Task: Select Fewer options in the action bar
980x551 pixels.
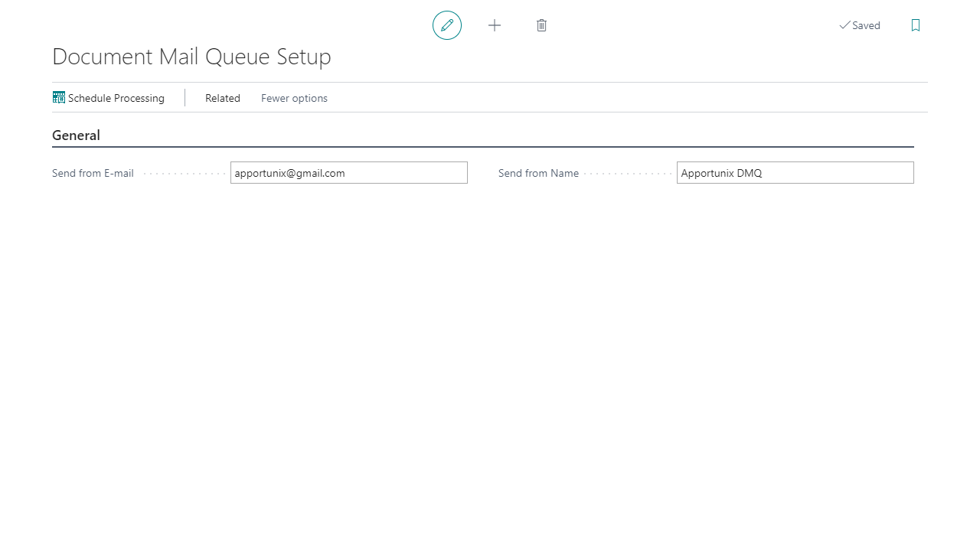Action: pos(294,98)
